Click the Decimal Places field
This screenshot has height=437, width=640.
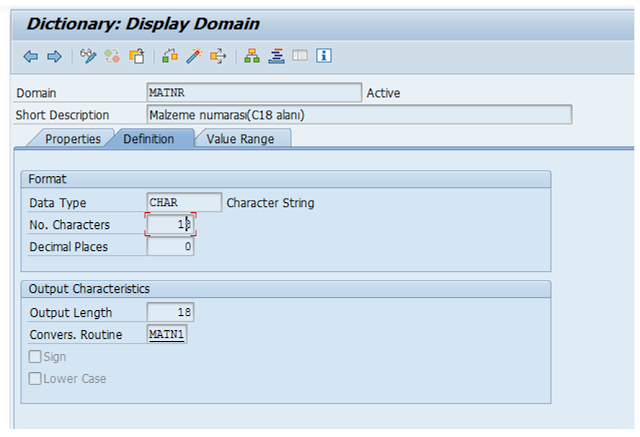point(170,246)
